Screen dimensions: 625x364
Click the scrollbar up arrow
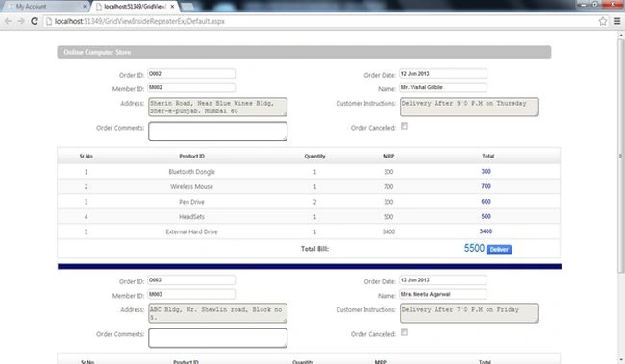620,35
